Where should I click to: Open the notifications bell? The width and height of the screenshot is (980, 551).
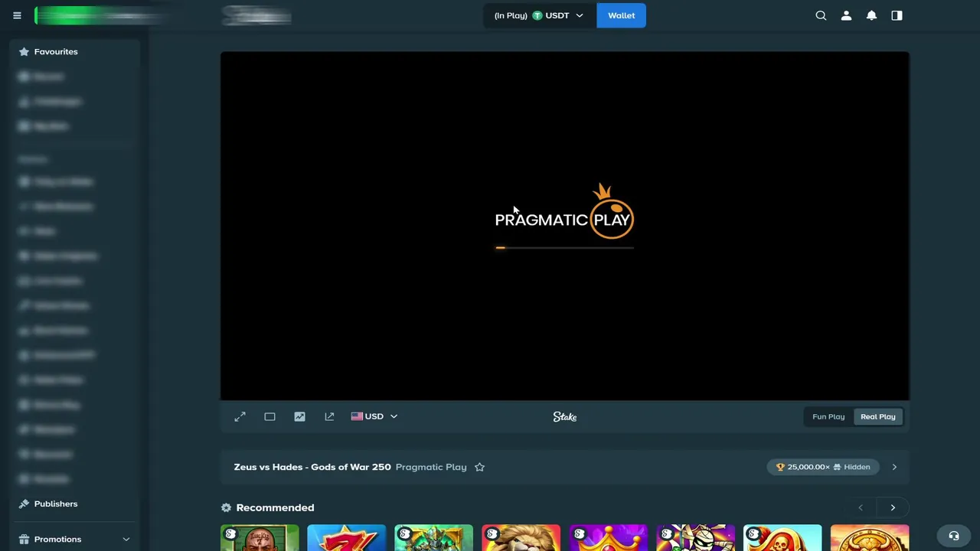(871, 15)
